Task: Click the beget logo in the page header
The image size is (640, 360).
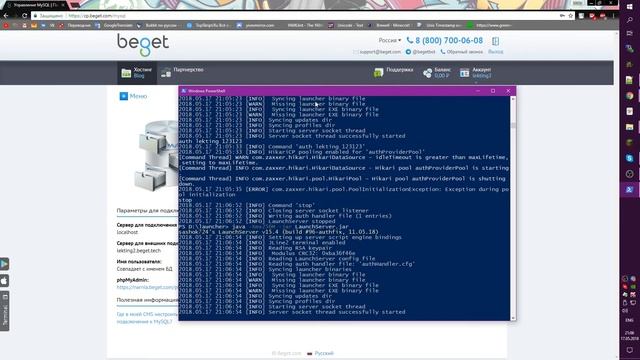Action: coord(143,44)
